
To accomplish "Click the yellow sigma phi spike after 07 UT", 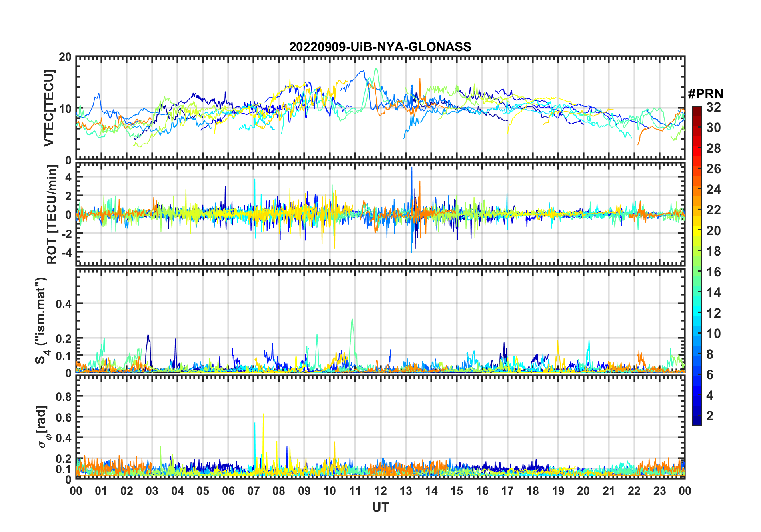I will tap(263, 414).
